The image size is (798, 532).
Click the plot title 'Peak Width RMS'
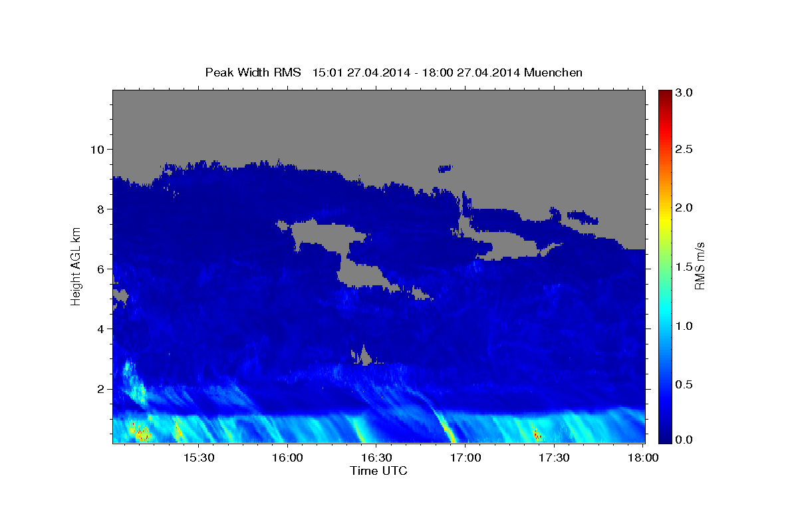pyautogui.click(x=253, y=72)
